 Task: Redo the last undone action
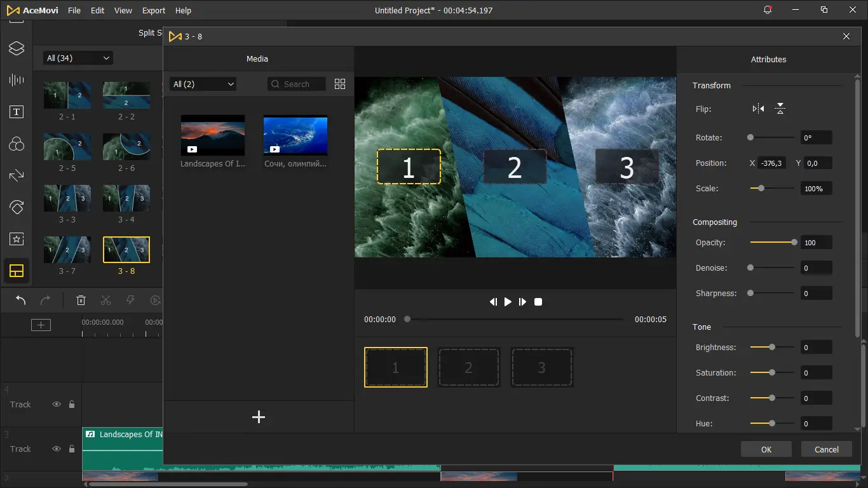click(x=45, y=301)
